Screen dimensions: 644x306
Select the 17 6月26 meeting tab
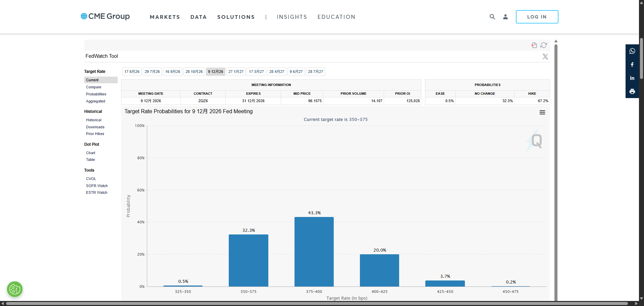tap(132, 72)
